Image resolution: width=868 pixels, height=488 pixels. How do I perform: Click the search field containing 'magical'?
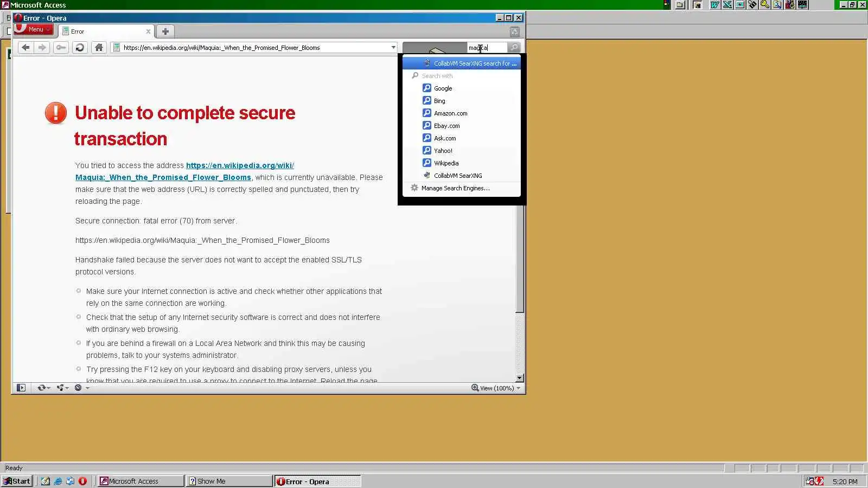487,48
